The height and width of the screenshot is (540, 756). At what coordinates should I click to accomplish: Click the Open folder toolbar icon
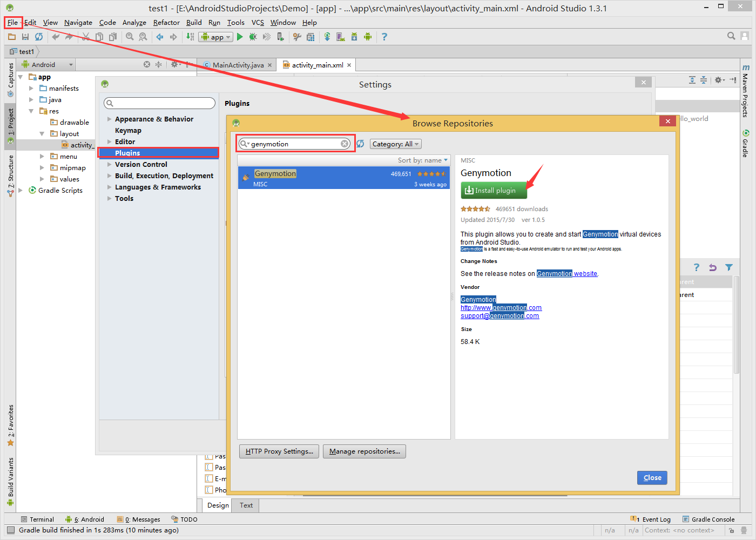[12, 37]
